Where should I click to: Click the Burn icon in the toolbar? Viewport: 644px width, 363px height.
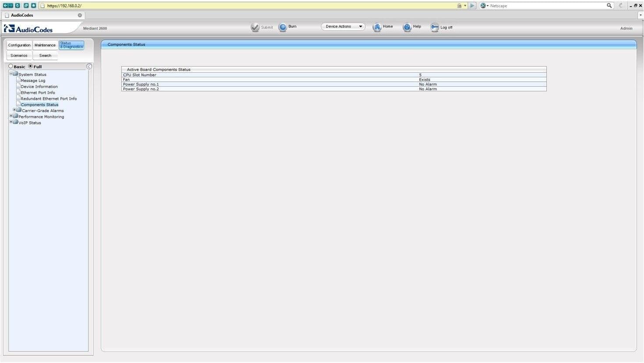pos(283,27)
